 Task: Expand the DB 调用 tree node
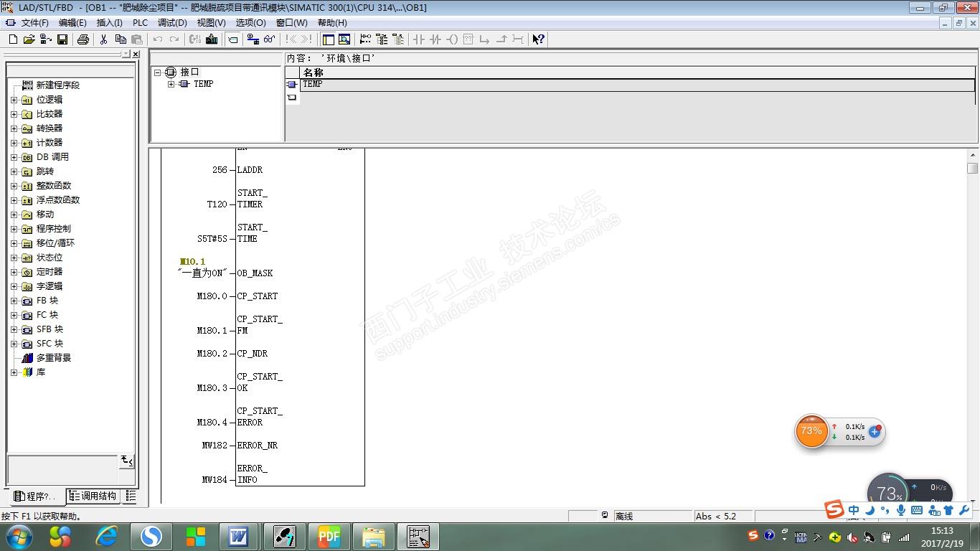tap(14, 157)
